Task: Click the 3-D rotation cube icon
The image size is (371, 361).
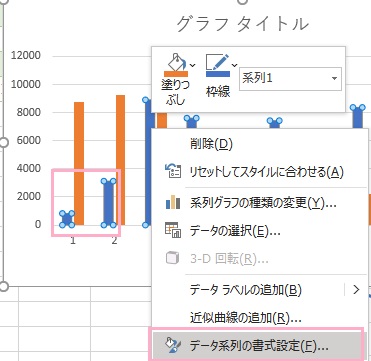Action: coord(173,258)
